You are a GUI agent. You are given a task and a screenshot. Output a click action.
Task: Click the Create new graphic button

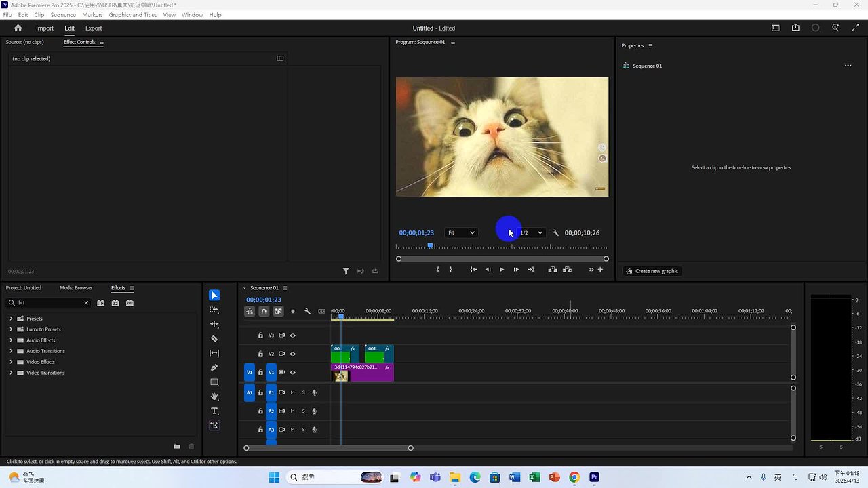click(x=652, y=270)
